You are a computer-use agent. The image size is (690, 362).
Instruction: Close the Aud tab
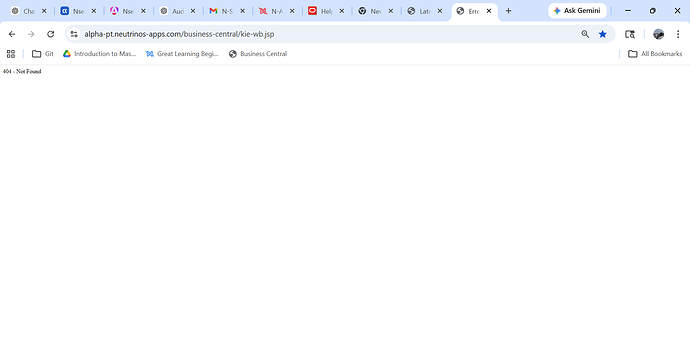193,11
